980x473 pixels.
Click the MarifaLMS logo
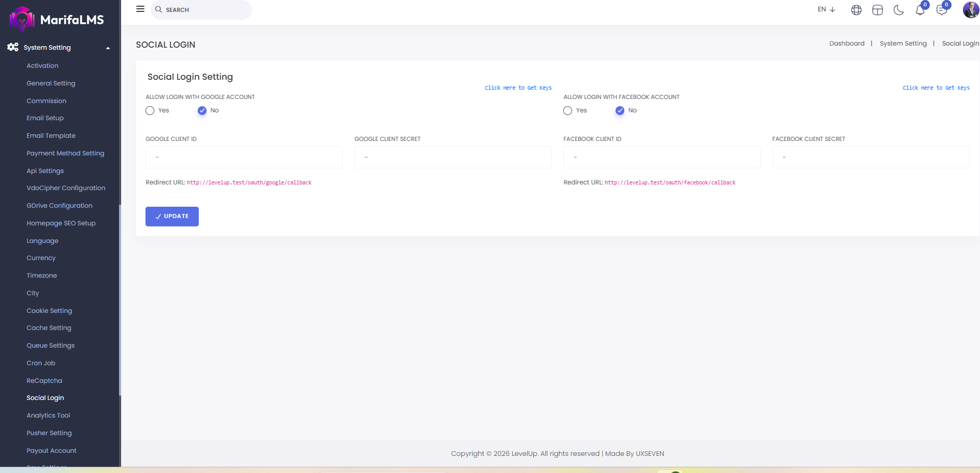click(x=57, y=19)
